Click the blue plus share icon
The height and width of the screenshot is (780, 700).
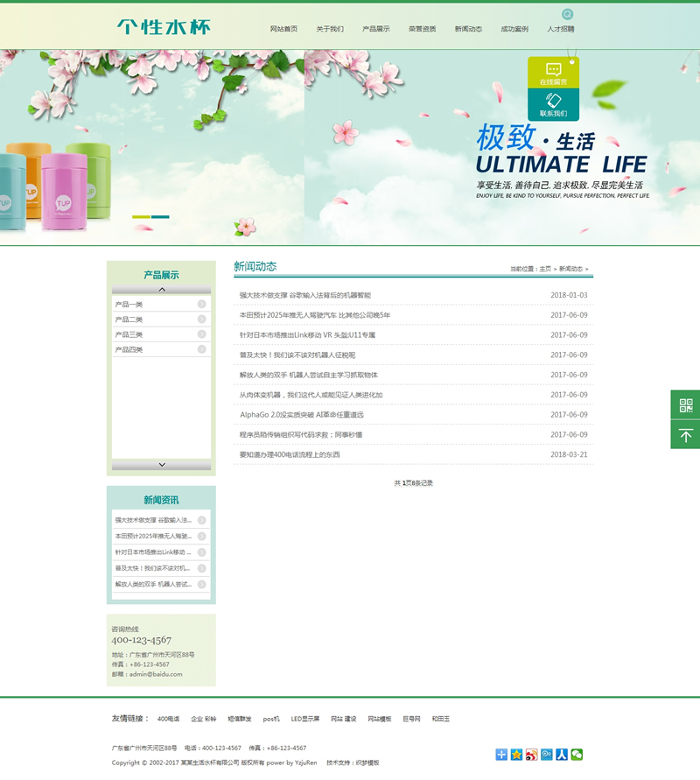coord(501,755)
